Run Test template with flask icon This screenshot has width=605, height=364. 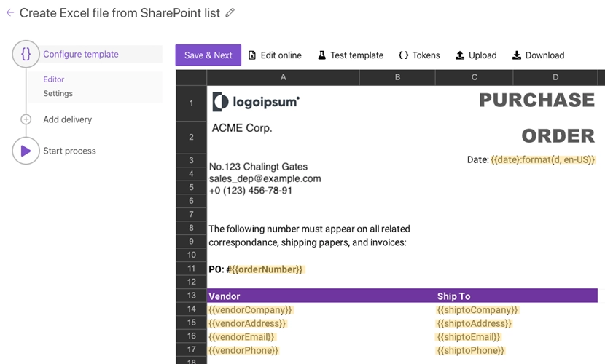pos(350,55)
